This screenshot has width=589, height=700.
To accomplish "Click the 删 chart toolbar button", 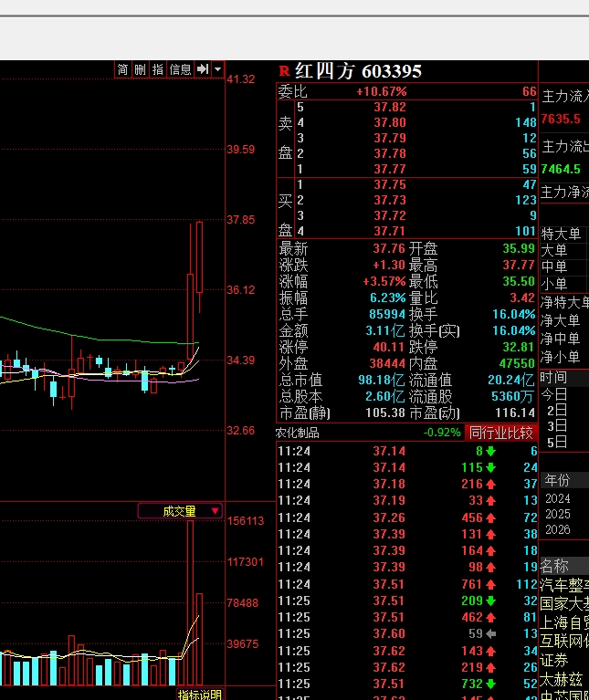I will [x=141, y=69].
